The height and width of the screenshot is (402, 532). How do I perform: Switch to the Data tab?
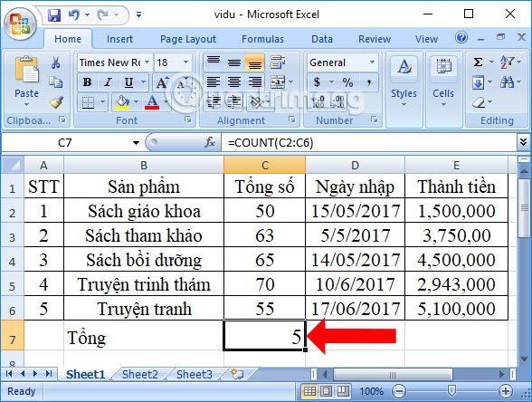point(322,39)
